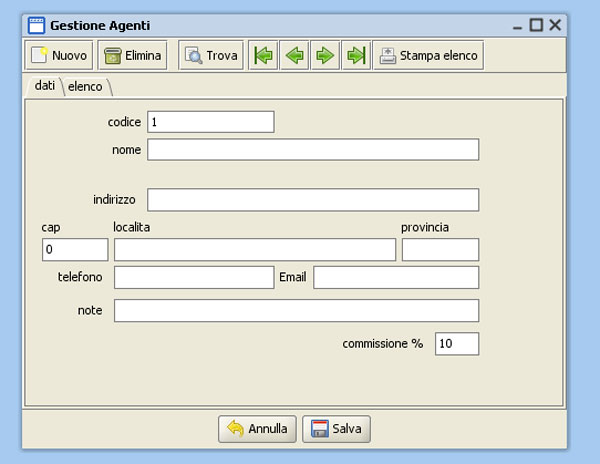This screenshot has width=600, height=464.
Task: Click the Annulla button
Action: click(257, 429)
